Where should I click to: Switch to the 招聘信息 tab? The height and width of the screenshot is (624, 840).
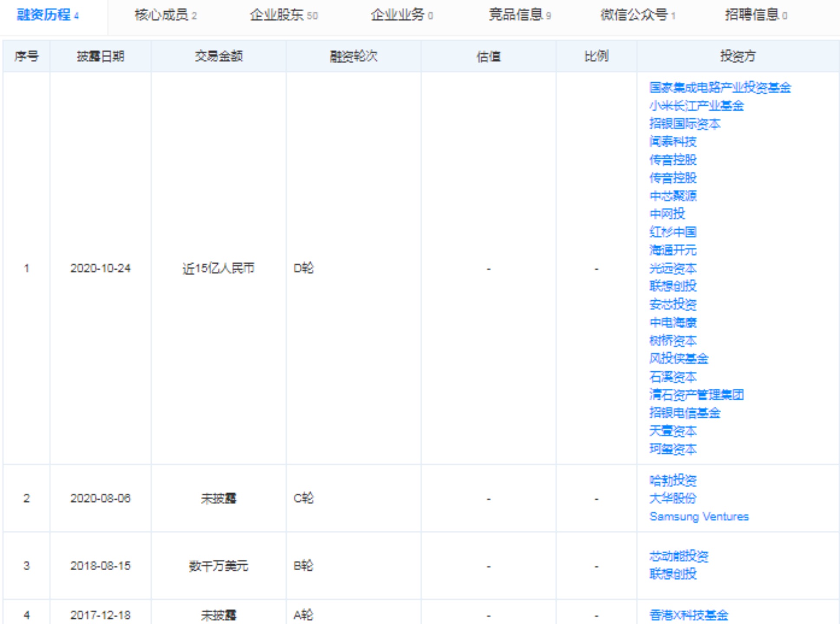pyautogui.click(x=755, y=15)
